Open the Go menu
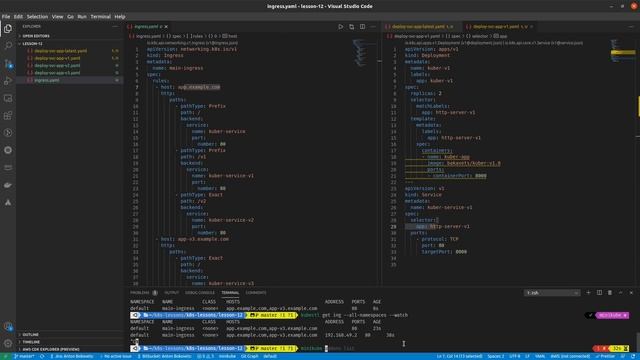The image size is (640, 360). tap(70, 17)
